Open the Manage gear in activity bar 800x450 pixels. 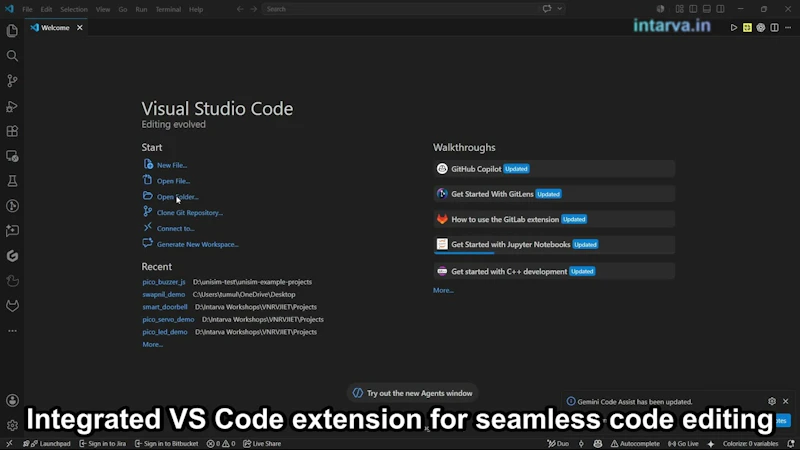(12, 425)
